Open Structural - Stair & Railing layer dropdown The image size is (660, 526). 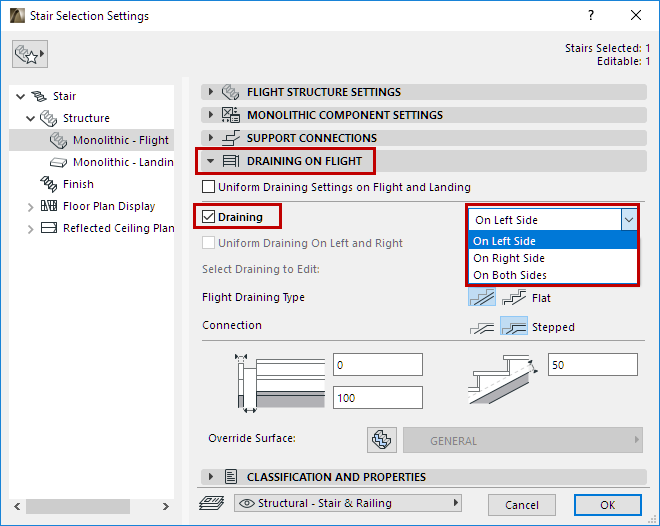tap(348, 503)
